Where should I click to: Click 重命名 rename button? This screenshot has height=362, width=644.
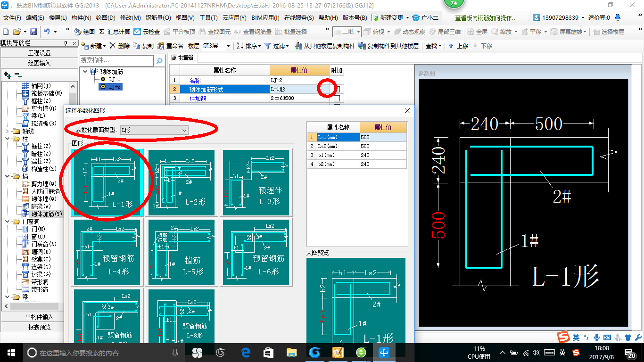click(x=170, y=46)
